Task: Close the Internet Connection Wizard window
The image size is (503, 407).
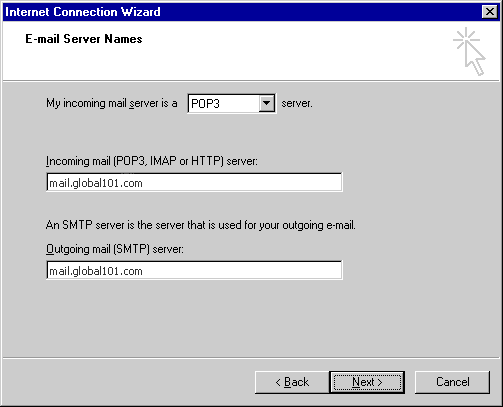Action: 489,12
